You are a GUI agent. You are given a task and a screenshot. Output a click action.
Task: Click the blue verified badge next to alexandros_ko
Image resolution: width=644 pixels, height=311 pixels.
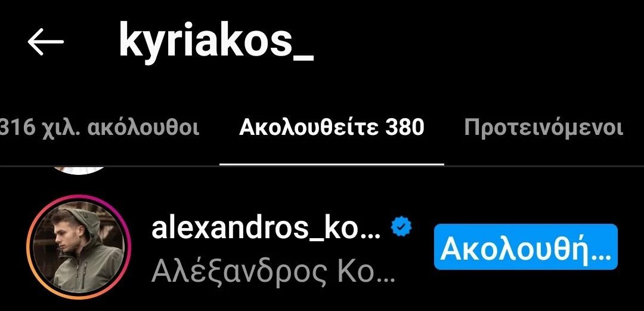point(401,227)
